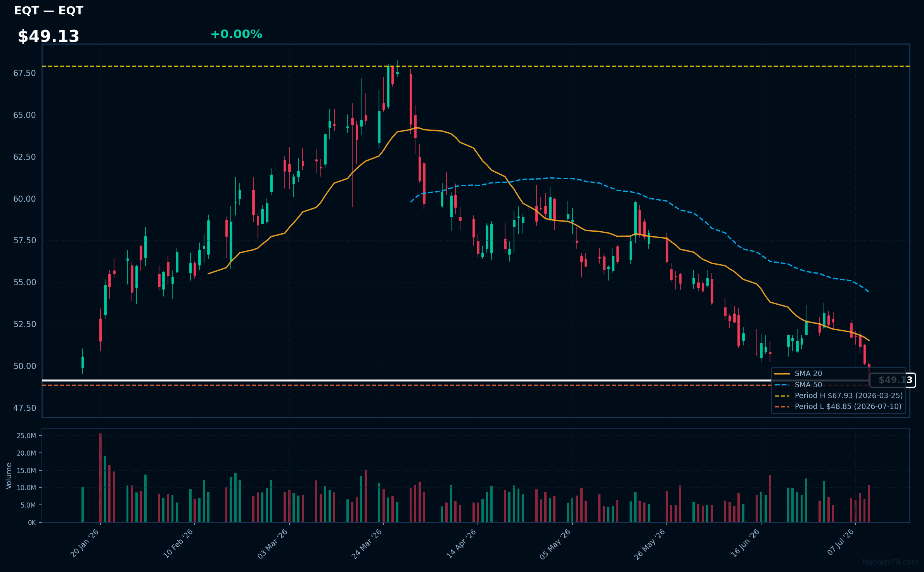The width and height of the screenshot is (924, 572).
Task: Click the 50.00 price axis label
Action: point(24,366)
